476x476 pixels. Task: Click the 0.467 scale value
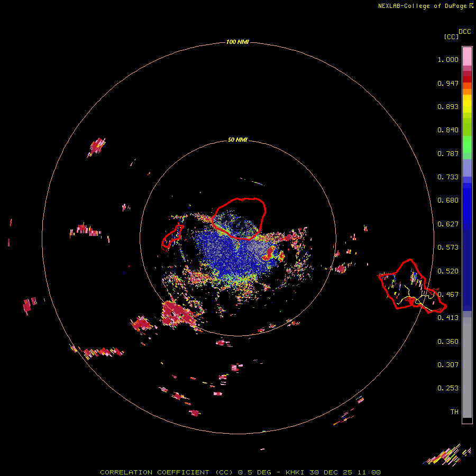click(x=448, y=295)
